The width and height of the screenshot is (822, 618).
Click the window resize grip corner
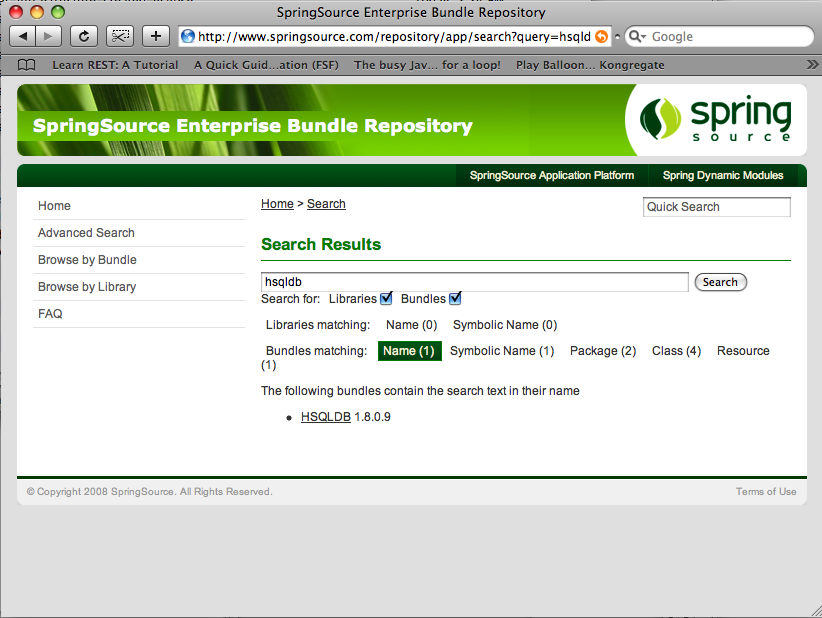(x=816, y=611)
